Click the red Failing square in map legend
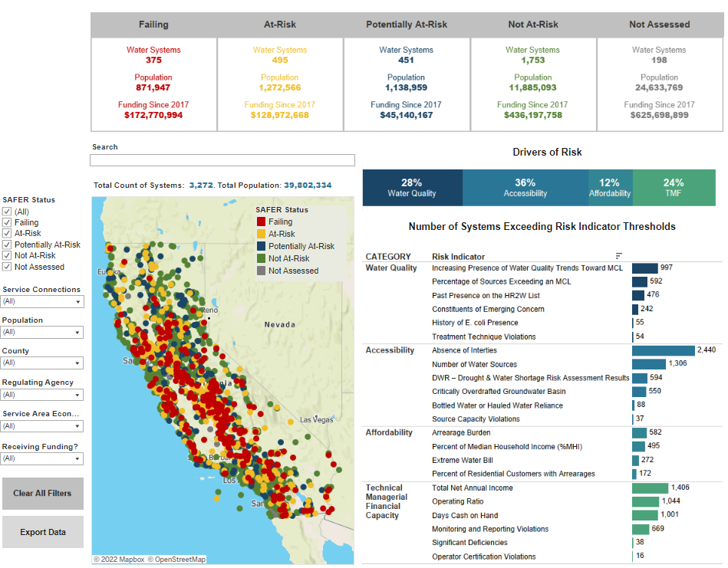 pos(261,222)
